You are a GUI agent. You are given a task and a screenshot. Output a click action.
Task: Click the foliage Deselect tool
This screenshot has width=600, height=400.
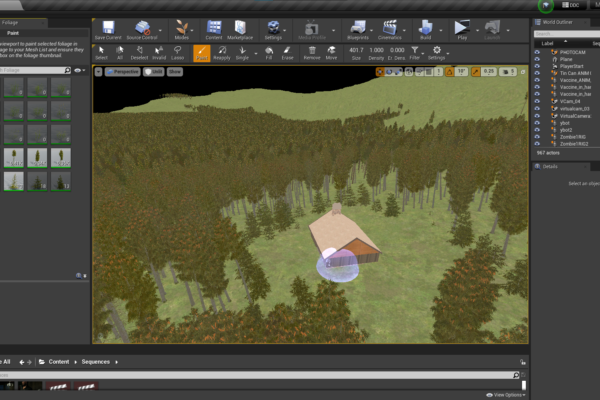point(139,53)
